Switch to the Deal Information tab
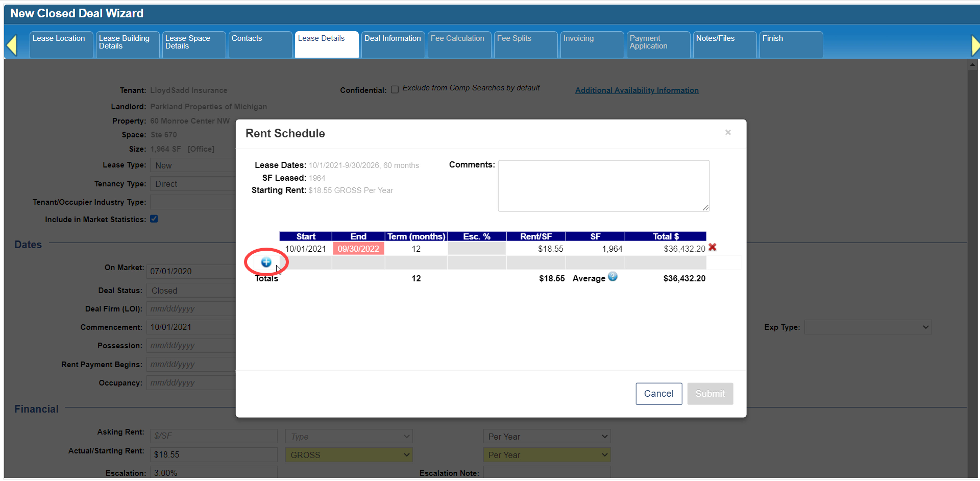Image resolution: width=980 pixels, height=481 pixels. tap(393, 39)
